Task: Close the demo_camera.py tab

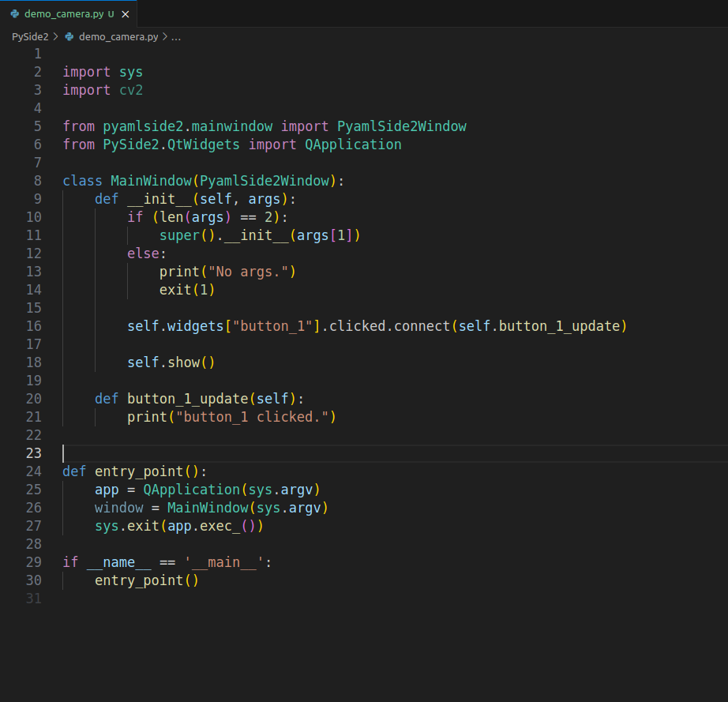Action: click(x=125, y=14)
